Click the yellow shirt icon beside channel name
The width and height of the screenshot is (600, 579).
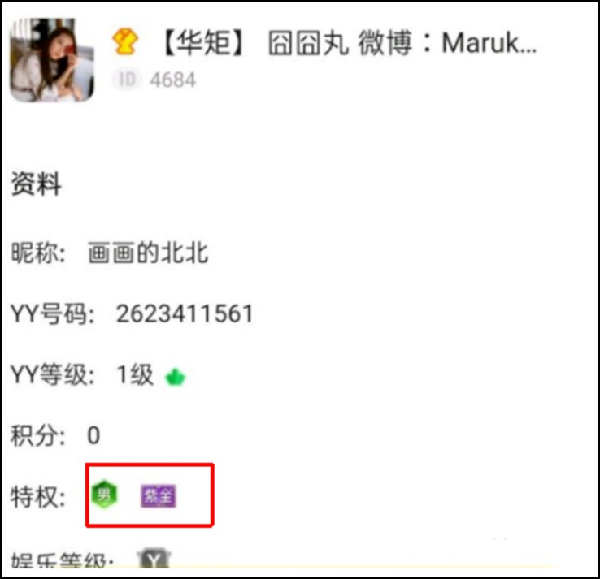[x=125, y=41]
